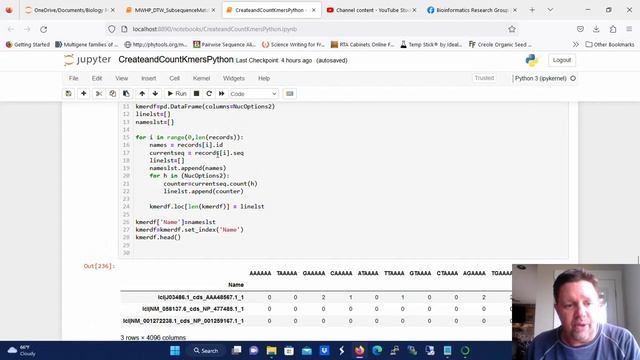Reload the page
640x360 pixels.
[x=43, y=29]
